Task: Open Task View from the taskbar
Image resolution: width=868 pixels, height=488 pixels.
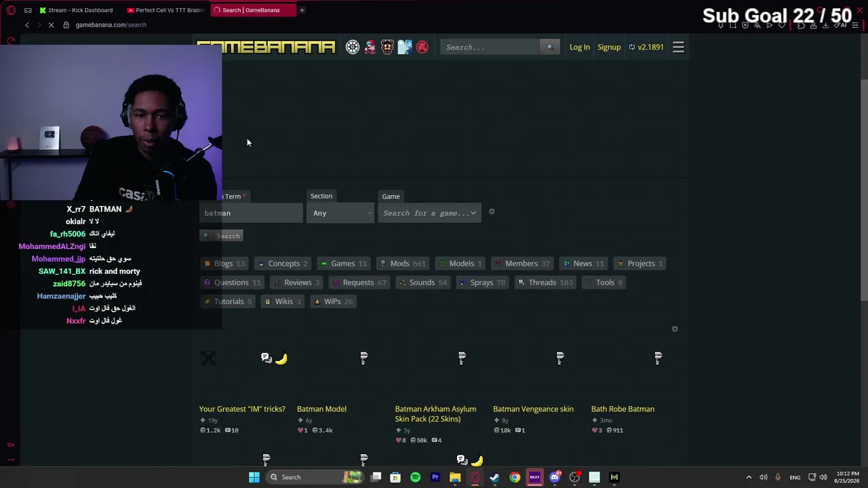Action: pyautogui.click(x=376, y=477)
